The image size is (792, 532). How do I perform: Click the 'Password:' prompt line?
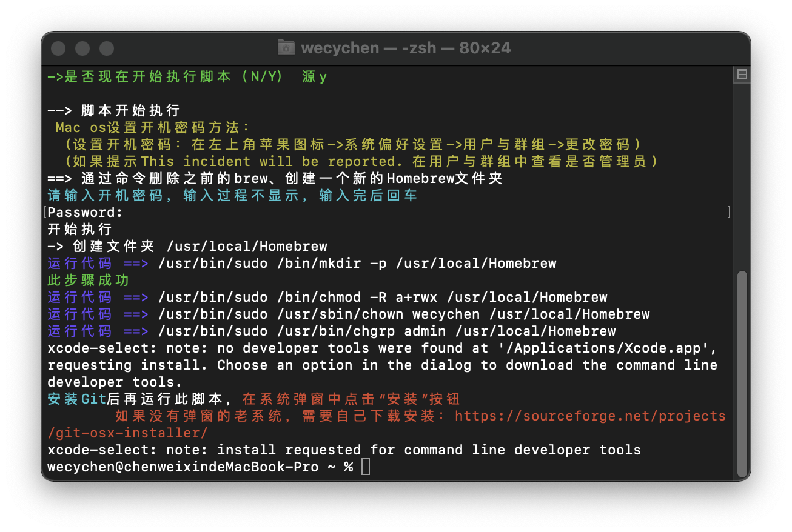85,213
